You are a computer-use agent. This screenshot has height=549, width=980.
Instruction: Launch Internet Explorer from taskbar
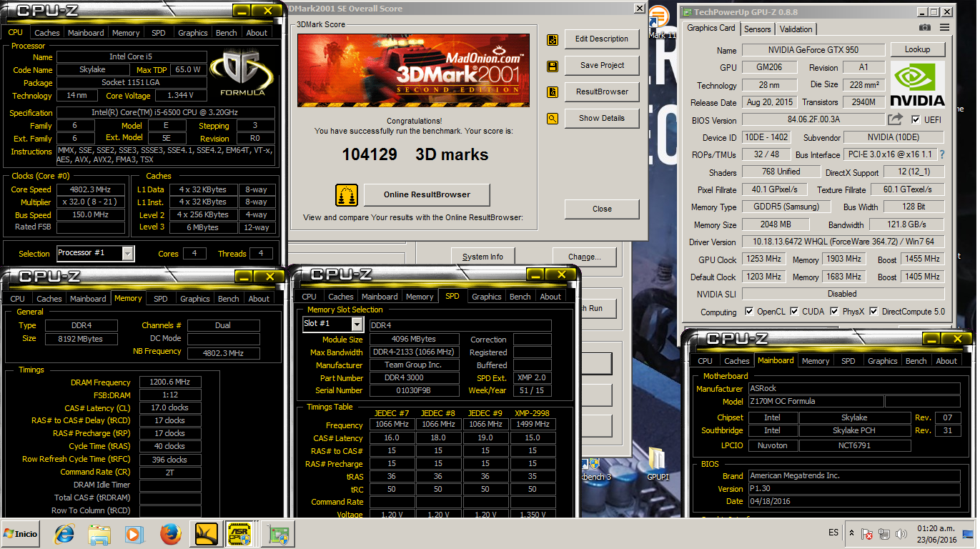click(x=65, y=534)
